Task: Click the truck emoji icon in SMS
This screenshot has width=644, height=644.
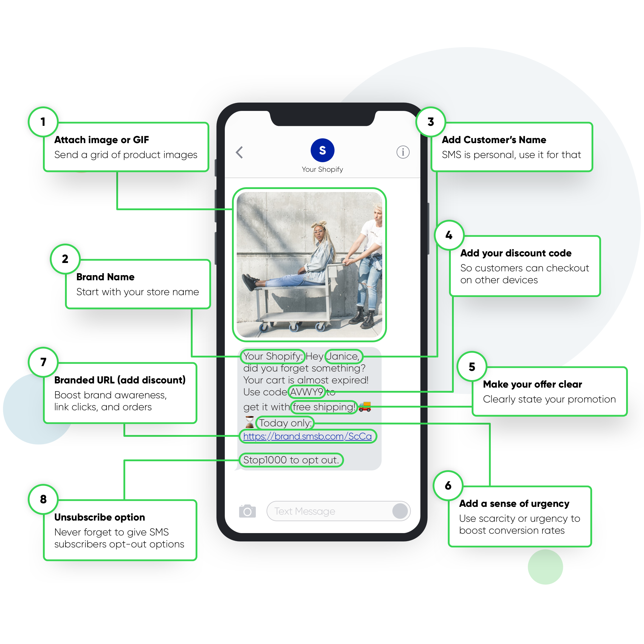Action: (379, 403)
